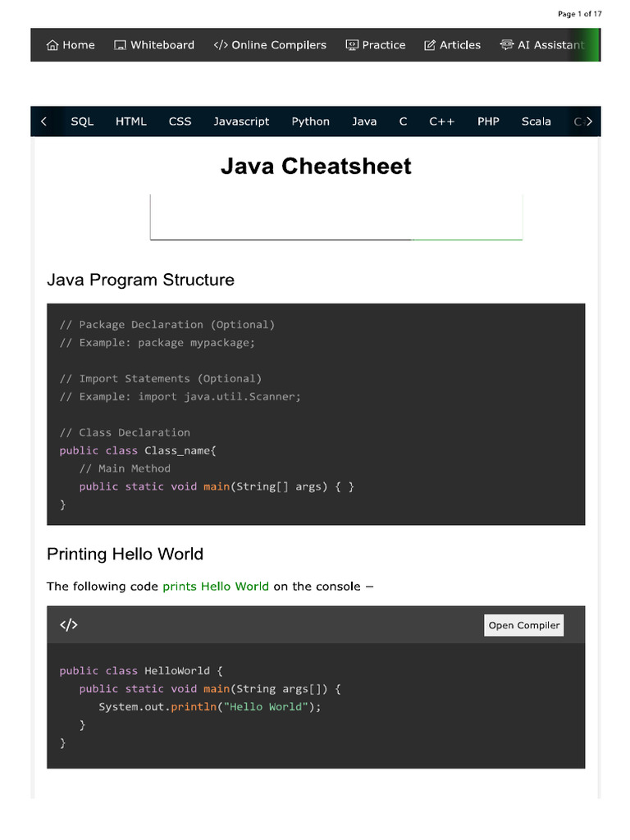
Task: Go to Online Compilers
Action: pos(270,45)
